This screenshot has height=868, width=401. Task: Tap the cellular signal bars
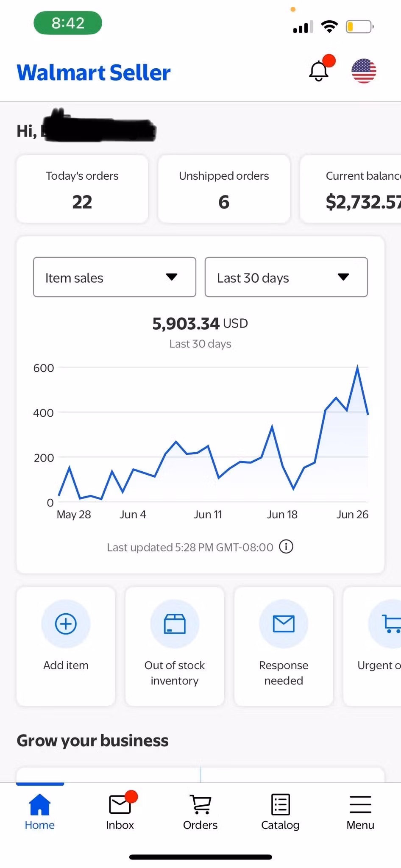(303, 27)
